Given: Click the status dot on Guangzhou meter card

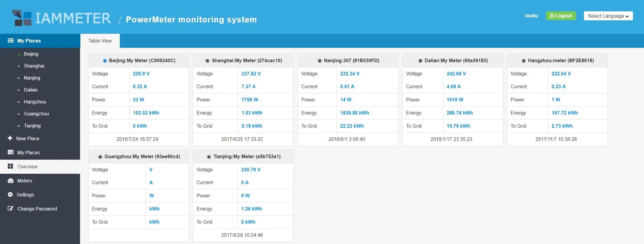Looking at the screenshot, I should (x=100, y=157).
